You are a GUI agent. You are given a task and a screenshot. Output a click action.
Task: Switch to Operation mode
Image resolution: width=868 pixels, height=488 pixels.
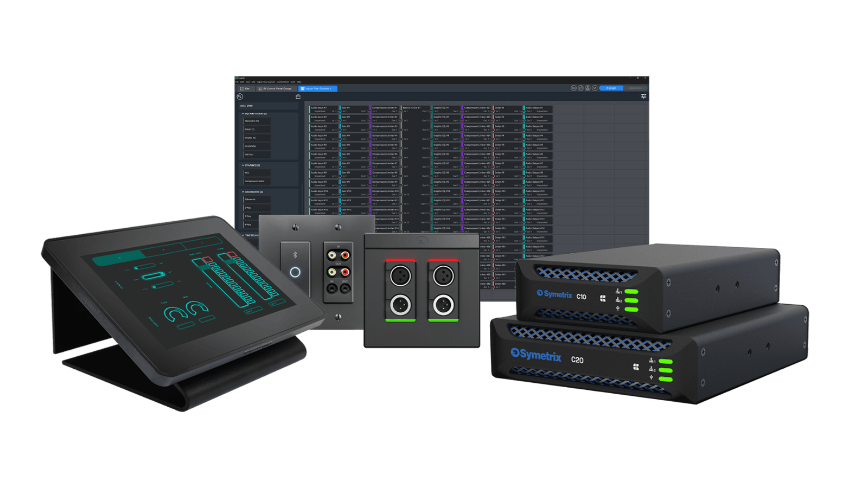pos(635,88)
